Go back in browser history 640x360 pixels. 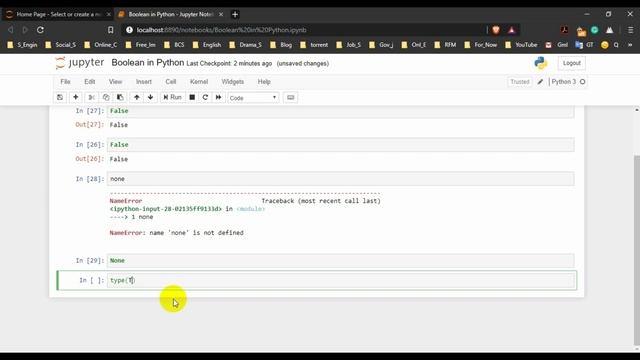coord(11,30)
